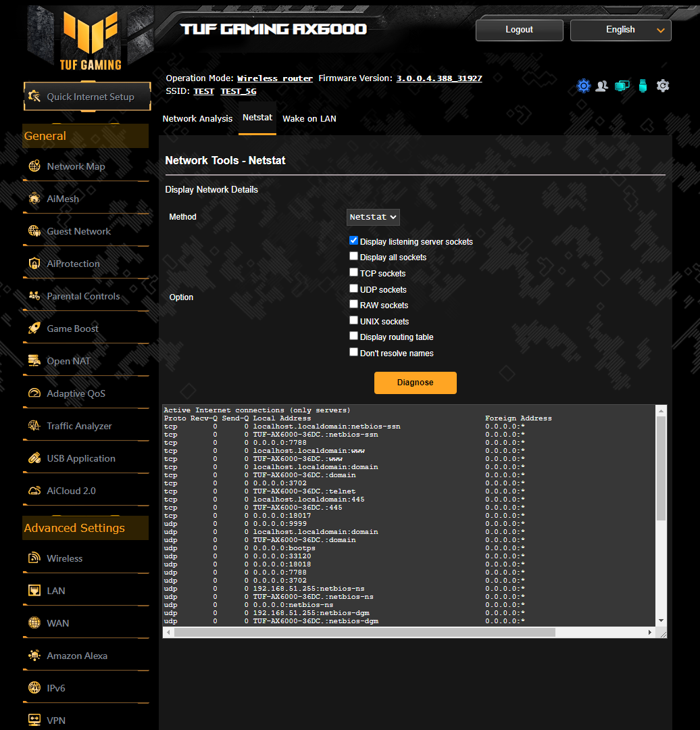The width and height of the screenshot is (700, 730).
Task: Open the Wireless router operation mode link
Action: point(274,78)
